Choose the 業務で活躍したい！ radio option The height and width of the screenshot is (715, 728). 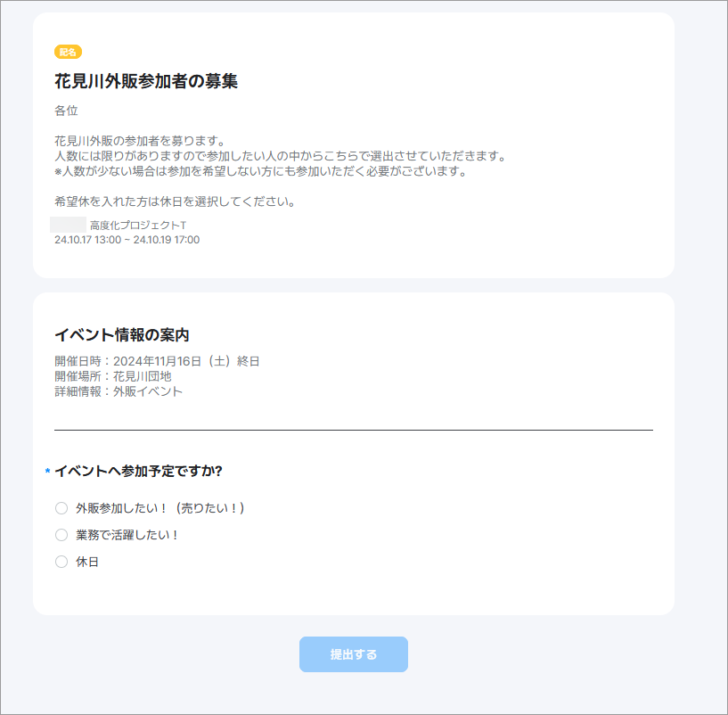(x=61, y=535)
